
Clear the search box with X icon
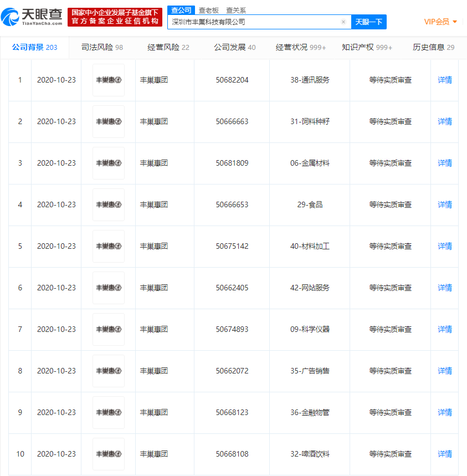343,22
